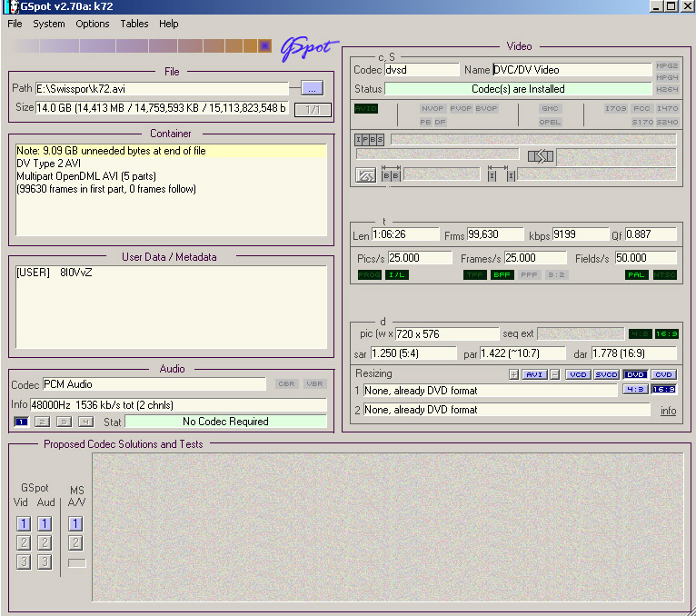
Task: Open the Tables menu
Action: [134, 24]
